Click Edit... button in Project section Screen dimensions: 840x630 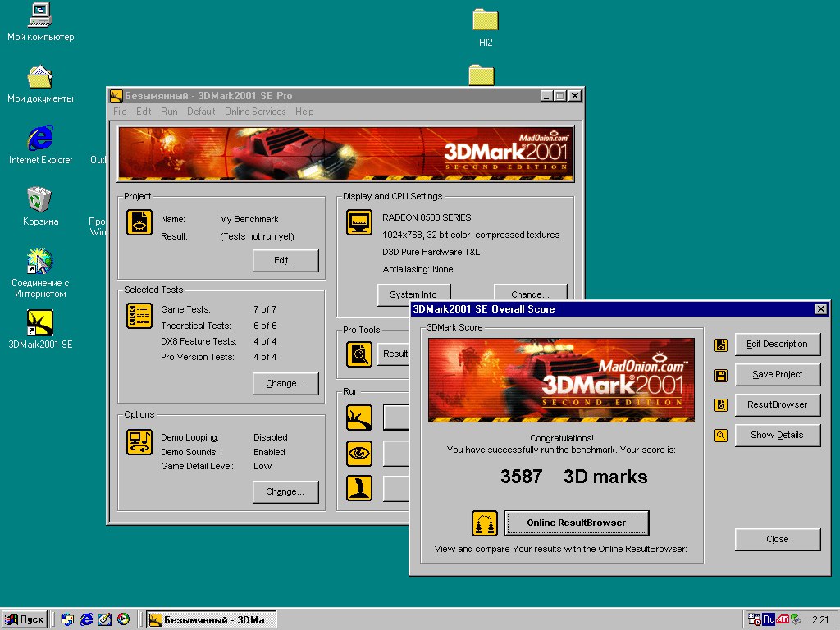click(285, 260)
